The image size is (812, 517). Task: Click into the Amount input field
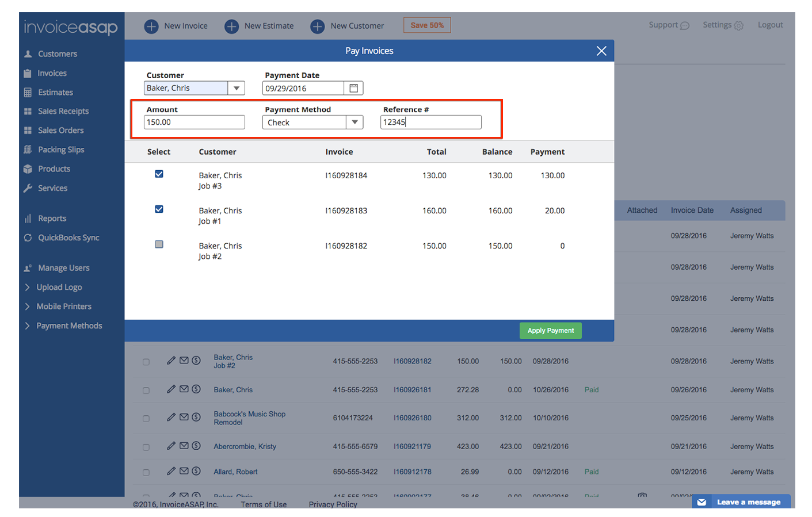pyautogui.click(x=194, y=122)
